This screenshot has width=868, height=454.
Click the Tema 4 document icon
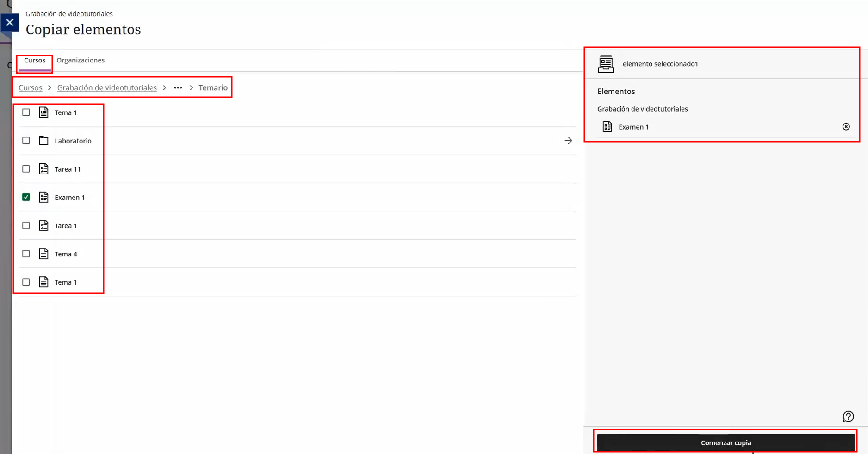[43, 254]
